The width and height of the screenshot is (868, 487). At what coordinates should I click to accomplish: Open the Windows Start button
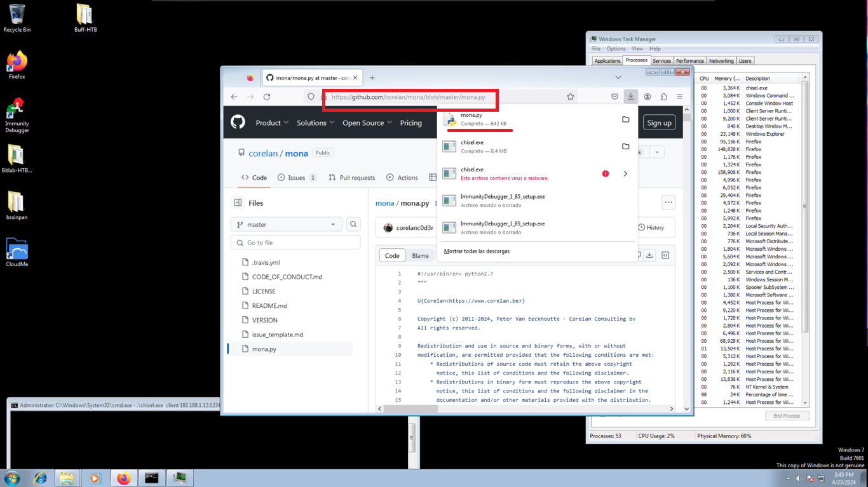click(x=11, y=478)
